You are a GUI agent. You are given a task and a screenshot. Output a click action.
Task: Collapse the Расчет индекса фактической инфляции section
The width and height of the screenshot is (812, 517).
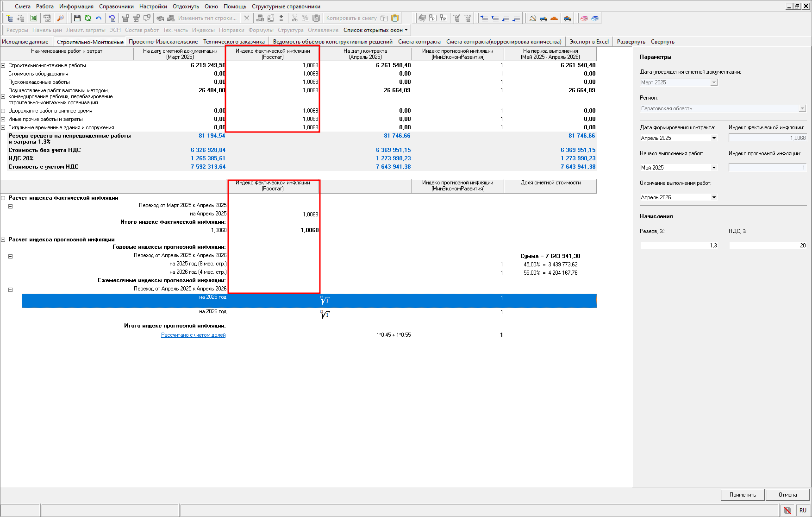coord(3,198)
